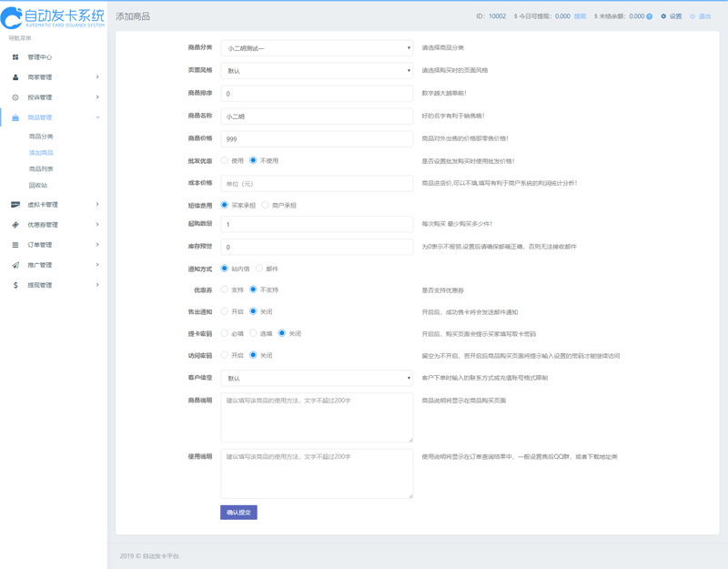Select 使用 for the 批发优惠 option
Viewport: 728px width, 569px height.
[x=225, y=161]
